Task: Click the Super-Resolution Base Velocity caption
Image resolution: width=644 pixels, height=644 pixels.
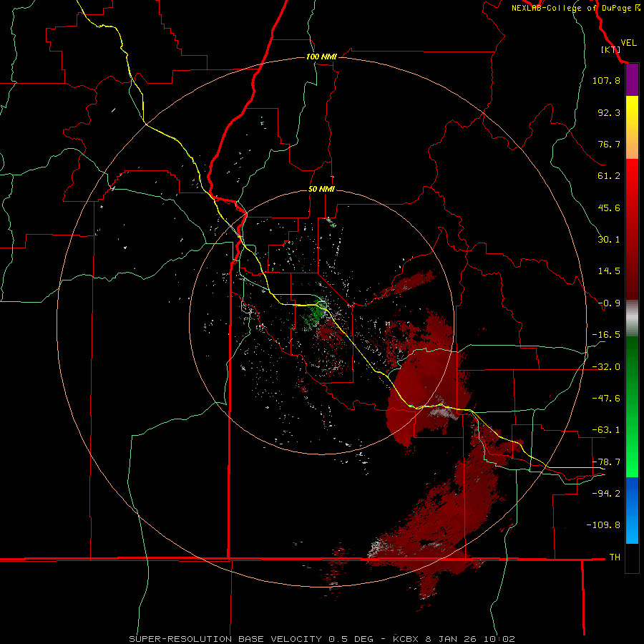Action: (x=321, y=639)
